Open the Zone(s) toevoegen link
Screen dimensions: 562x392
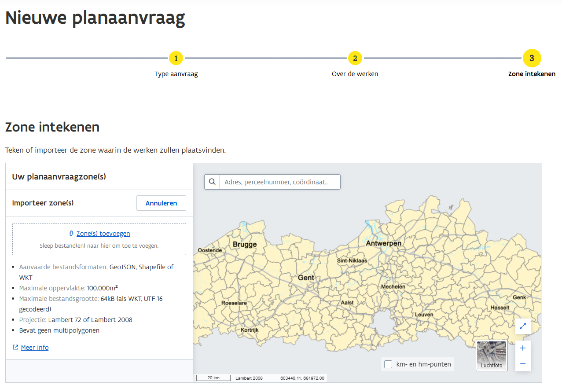coord(103,234)
